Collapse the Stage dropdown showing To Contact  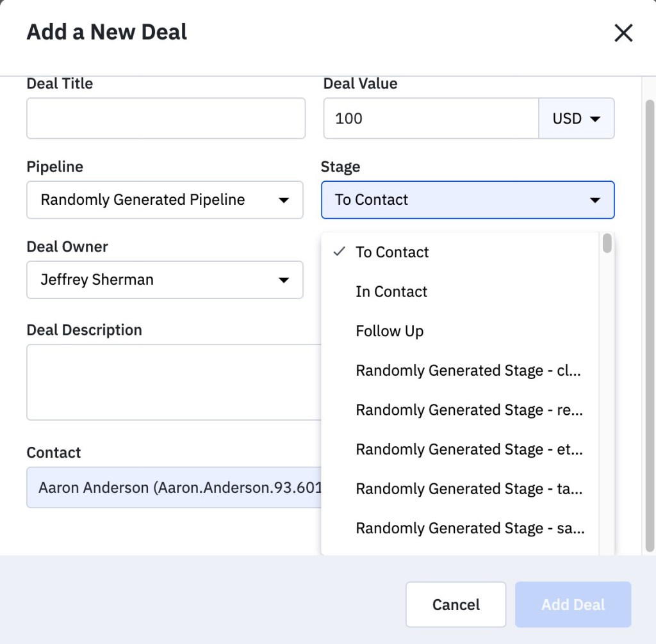[467, 200]
